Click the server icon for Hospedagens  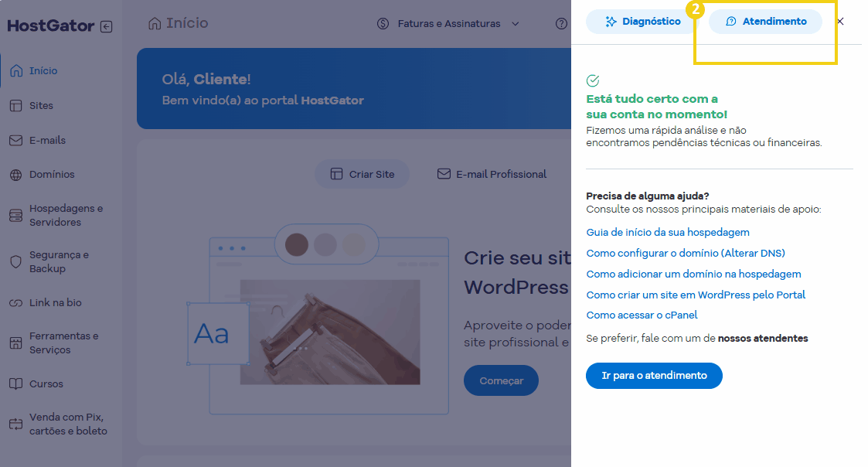point(16,216)
